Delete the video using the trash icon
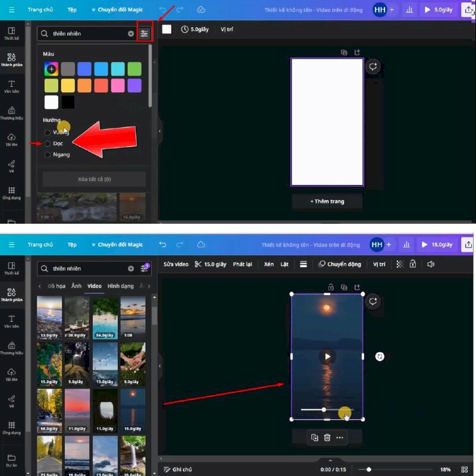 [327, 438]
